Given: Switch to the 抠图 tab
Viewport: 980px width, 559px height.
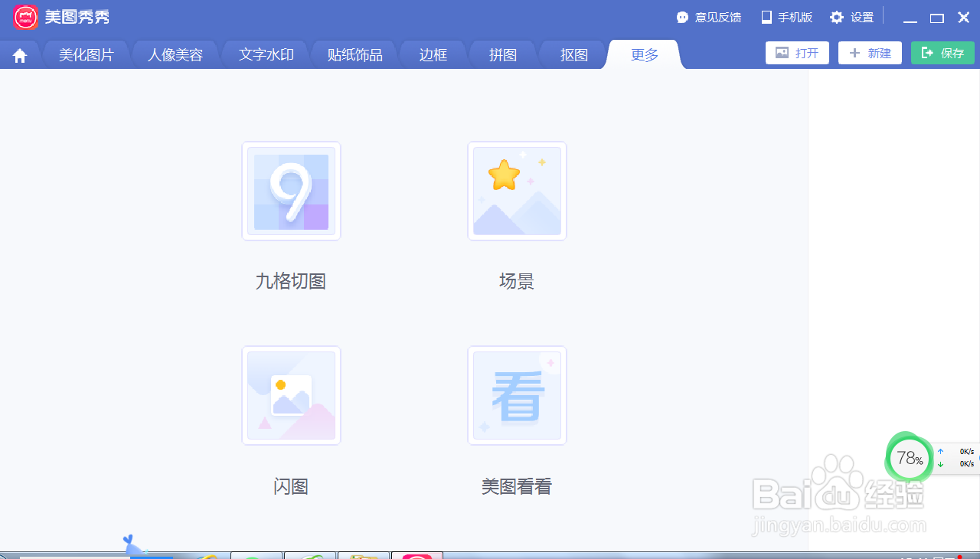Looking at the screenshot, I should 574,55.
